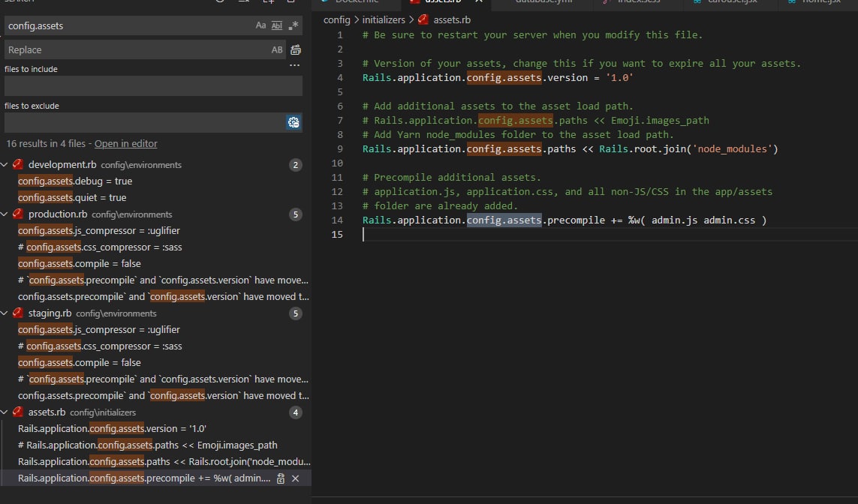The image size is (858, 504).
Task: Open css_compressor result under staging.rb
Action: [100, 346]
